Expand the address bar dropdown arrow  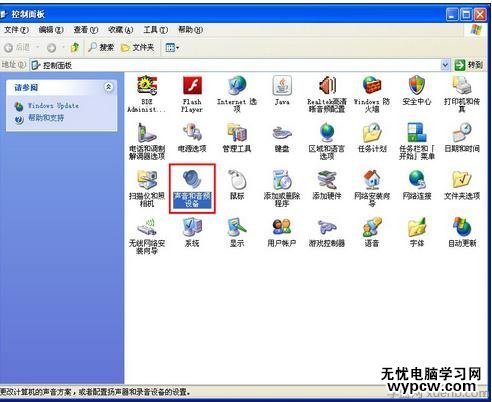445,65
